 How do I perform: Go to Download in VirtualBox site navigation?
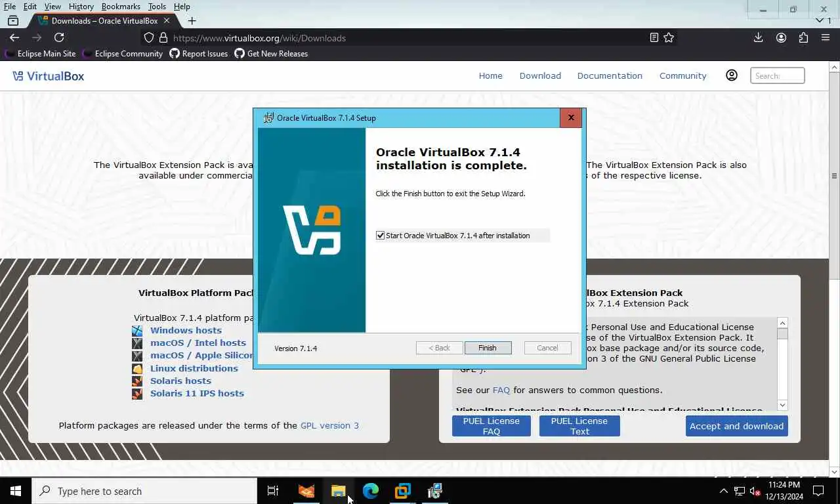tap(540, 76)
